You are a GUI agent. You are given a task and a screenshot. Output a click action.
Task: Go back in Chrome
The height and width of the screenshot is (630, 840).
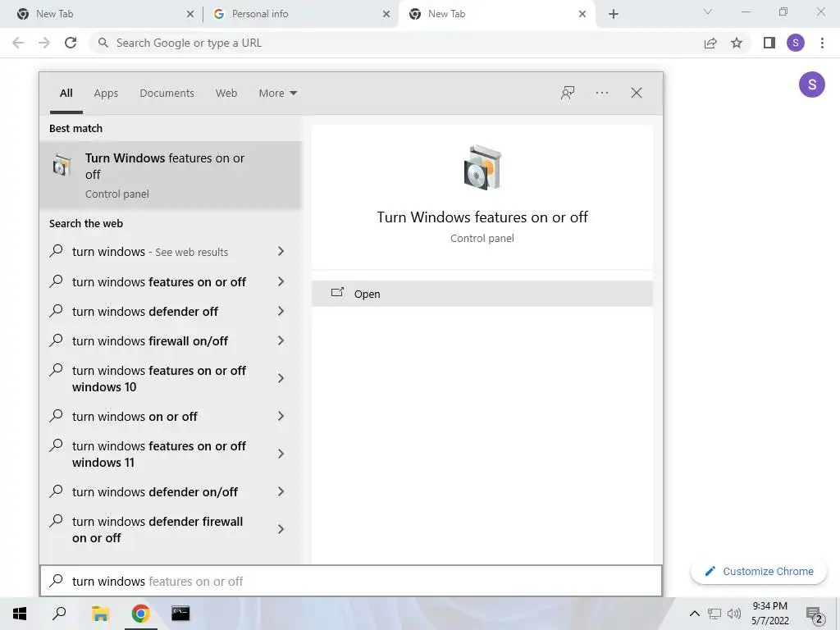click(18, 43)
